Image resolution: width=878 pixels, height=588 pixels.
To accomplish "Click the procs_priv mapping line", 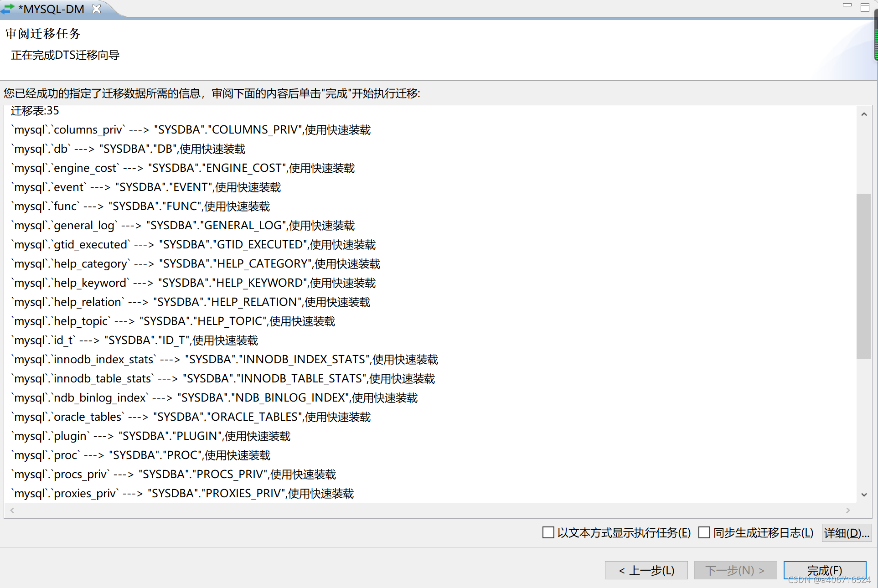I will coord(173,475).
